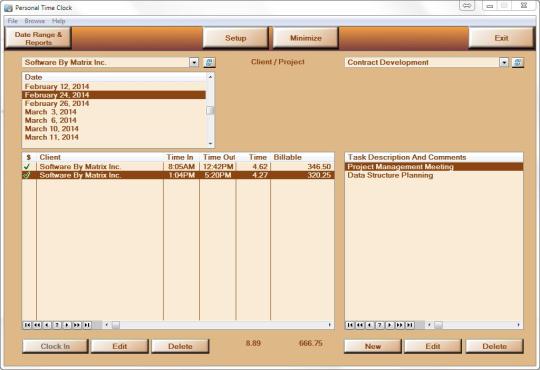This screenshot has width=540, height=370.
Task: Go to next record in time entries navigator
Action: coord(67,325)
